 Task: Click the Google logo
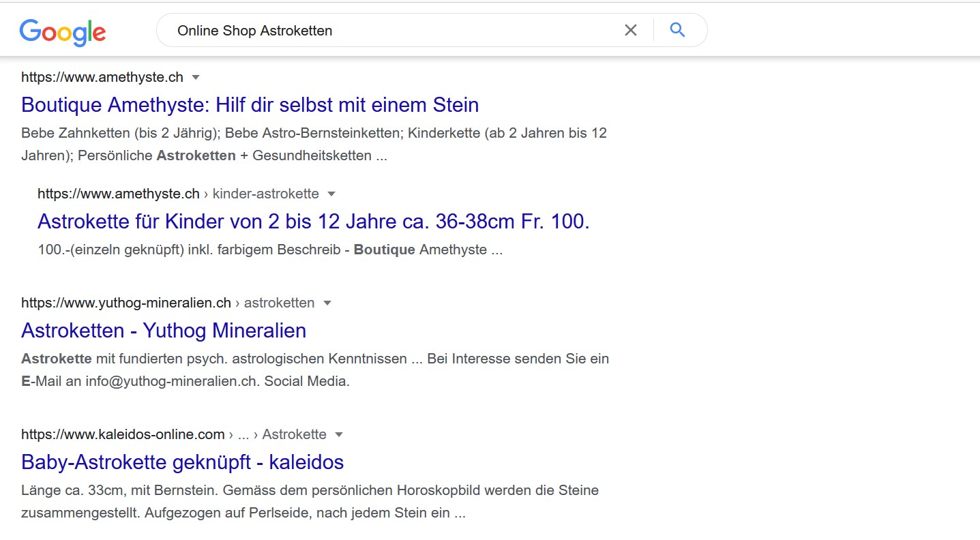coord(63,32)
